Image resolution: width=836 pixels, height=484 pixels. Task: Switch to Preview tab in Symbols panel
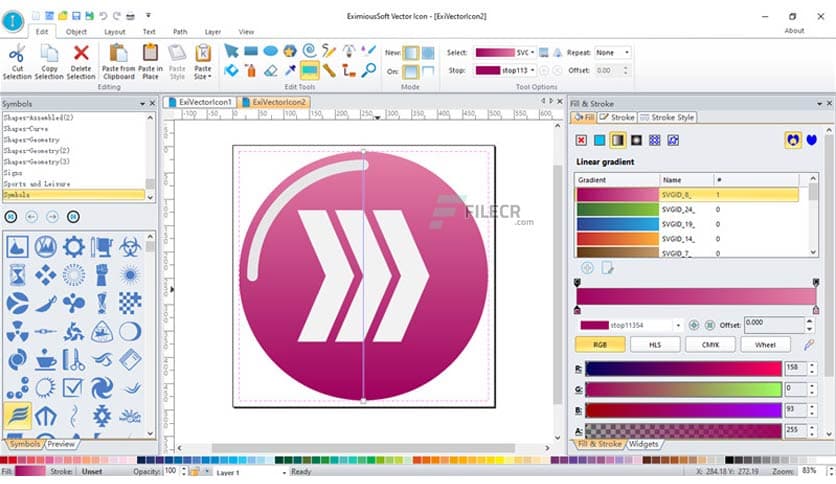[x=61, y=443]
